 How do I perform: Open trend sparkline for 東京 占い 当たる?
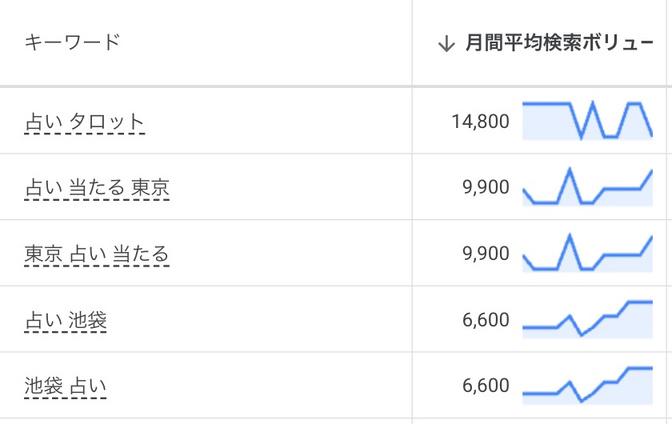(587, 253)
